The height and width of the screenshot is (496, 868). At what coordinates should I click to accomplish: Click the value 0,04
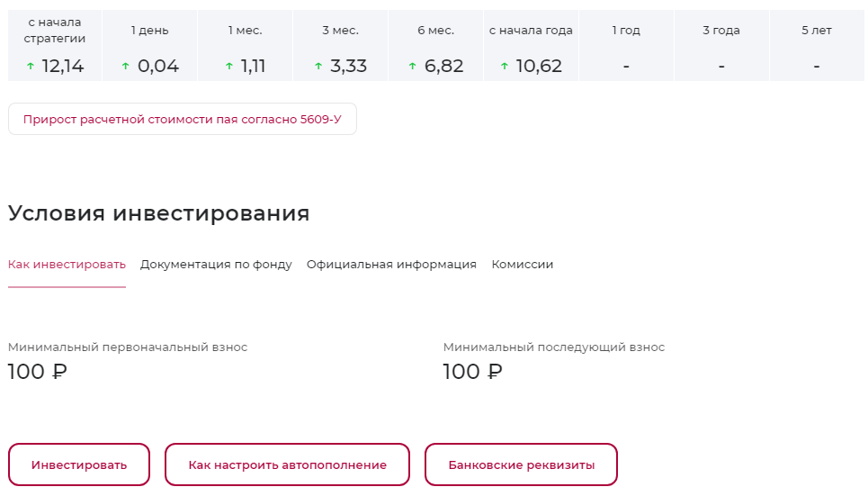(x=158, y=66)
